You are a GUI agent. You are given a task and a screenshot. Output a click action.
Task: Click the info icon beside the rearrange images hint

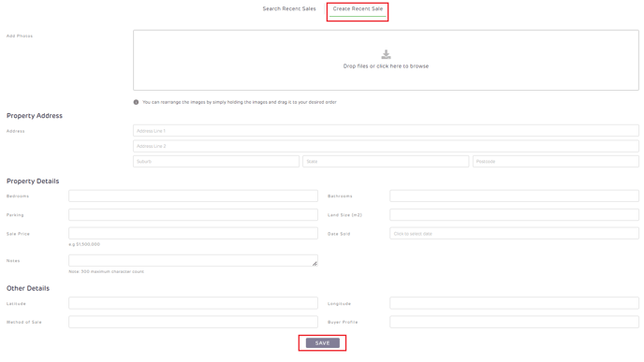tap(136, 102)
